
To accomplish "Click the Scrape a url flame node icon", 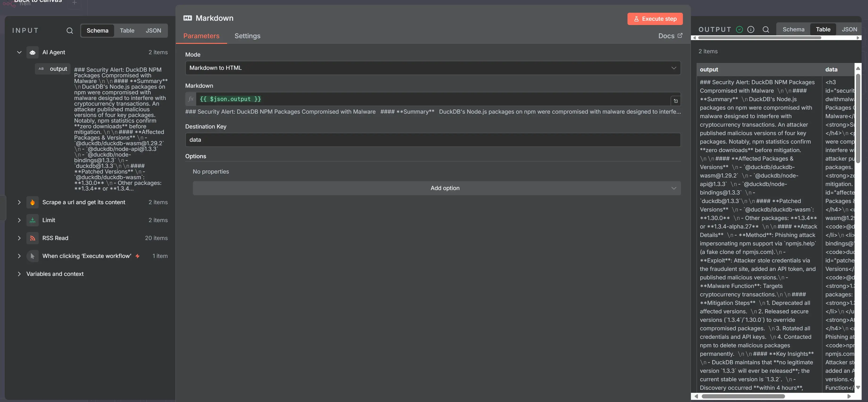I will click(32, 202).
